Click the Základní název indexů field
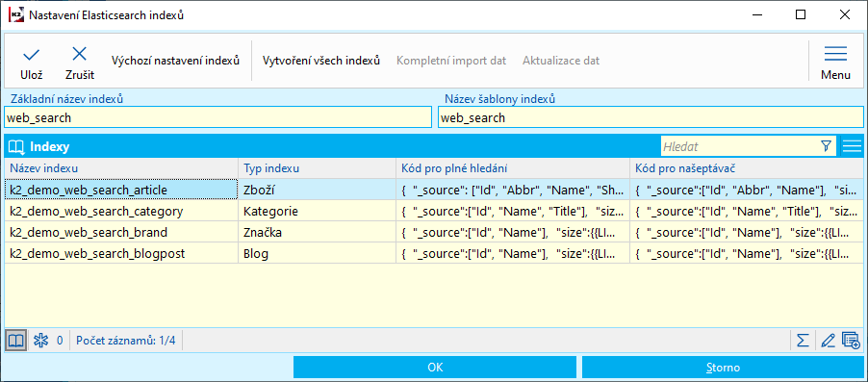Viewport: 868px width, 382px height. pos(217,118)
